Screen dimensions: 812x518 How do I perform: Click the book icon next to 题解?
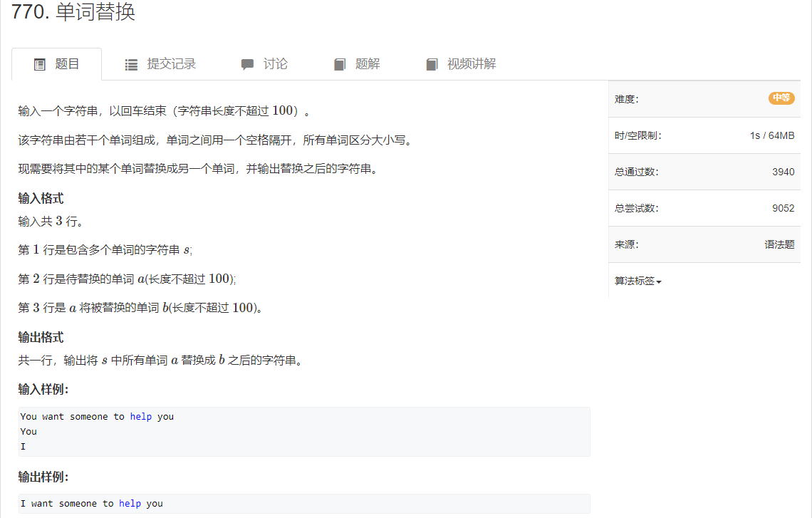tap(340, 64)
